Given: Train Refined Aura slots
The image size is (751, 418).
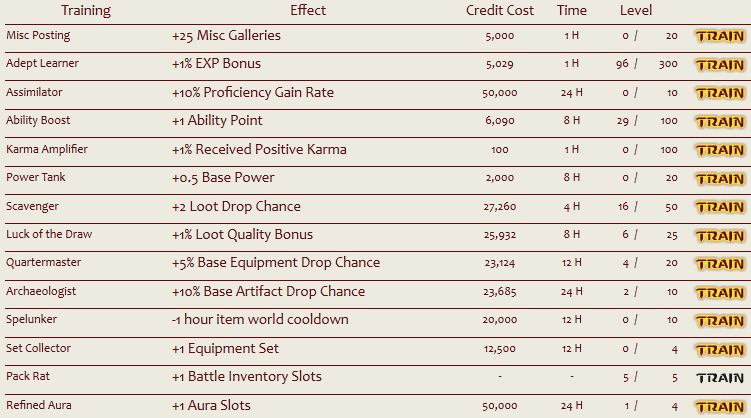Looking at the screenshot, I should (720, 407).
